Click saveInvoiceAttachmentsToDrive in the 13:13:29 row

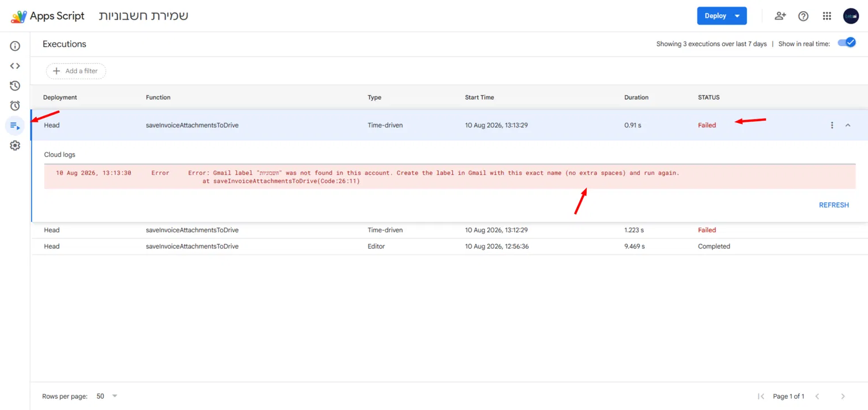coord(192,126)
